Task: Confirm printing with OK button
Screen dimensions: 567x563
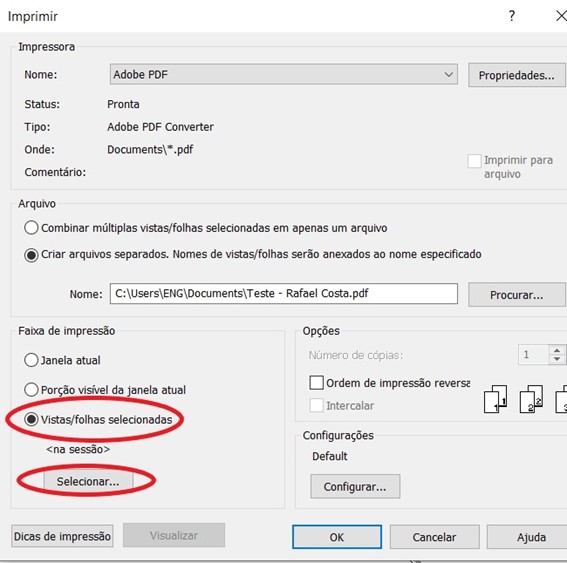Action: 337,537
